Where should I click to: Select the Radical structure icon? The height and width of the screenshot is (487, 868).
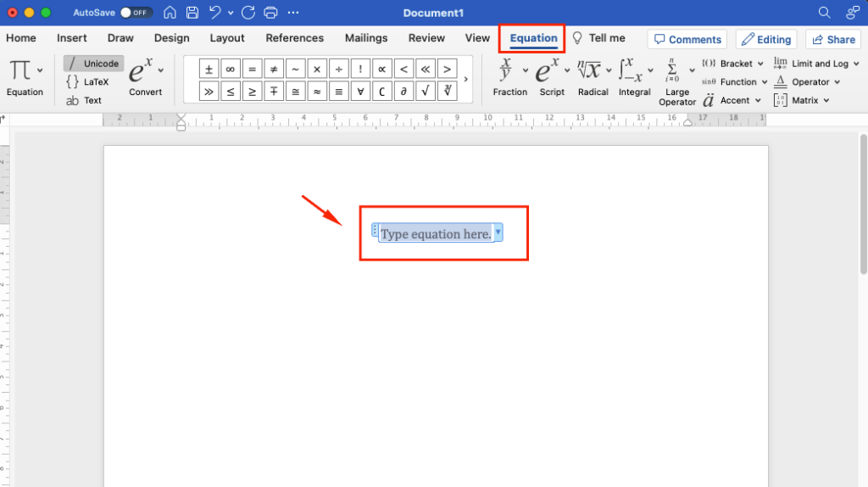(593, 76)
